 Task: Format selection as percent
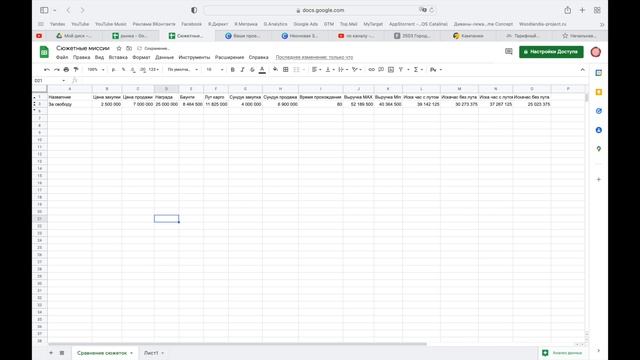pos(123,70)
